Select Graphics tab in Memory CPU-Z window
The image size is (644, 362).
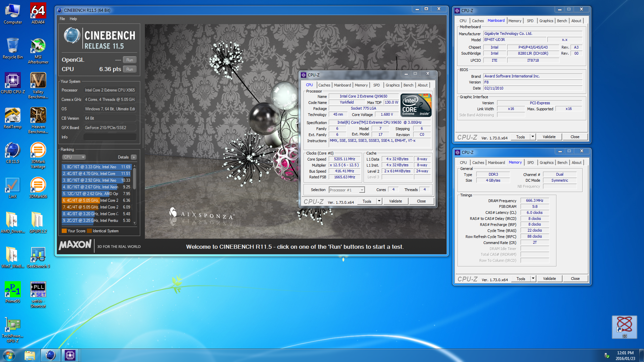coord(547,163)
